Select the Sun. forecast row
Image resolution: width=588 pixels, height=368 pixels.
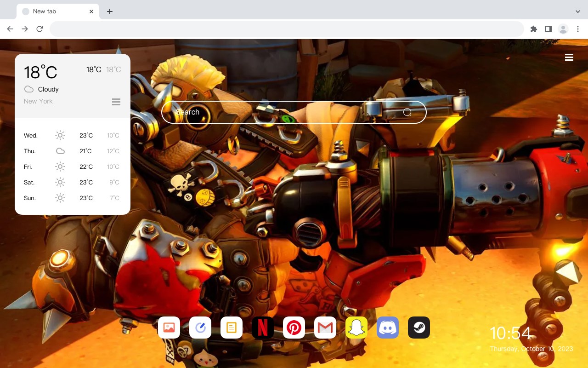coord(73,198)
